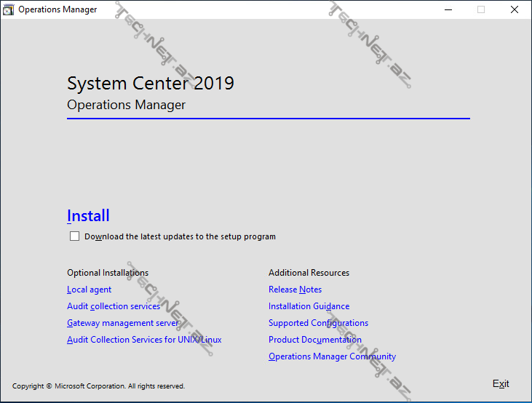Launch Gateway management server setup
Screen dimensions: 532x403
click(x=122, y=323)
